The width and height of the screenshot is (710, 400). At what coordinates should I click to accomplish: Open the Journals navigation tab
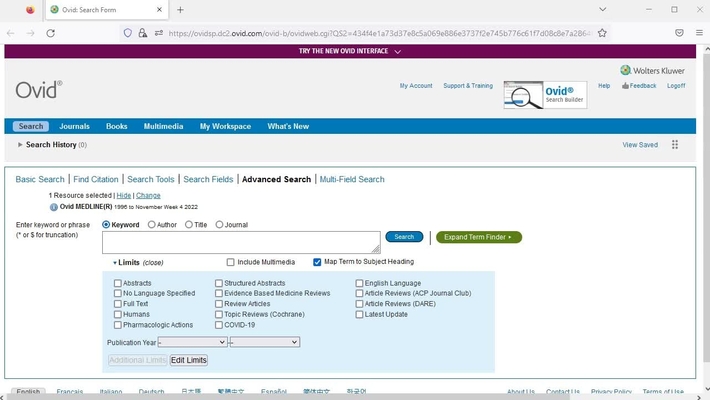(x=75, y=127)
